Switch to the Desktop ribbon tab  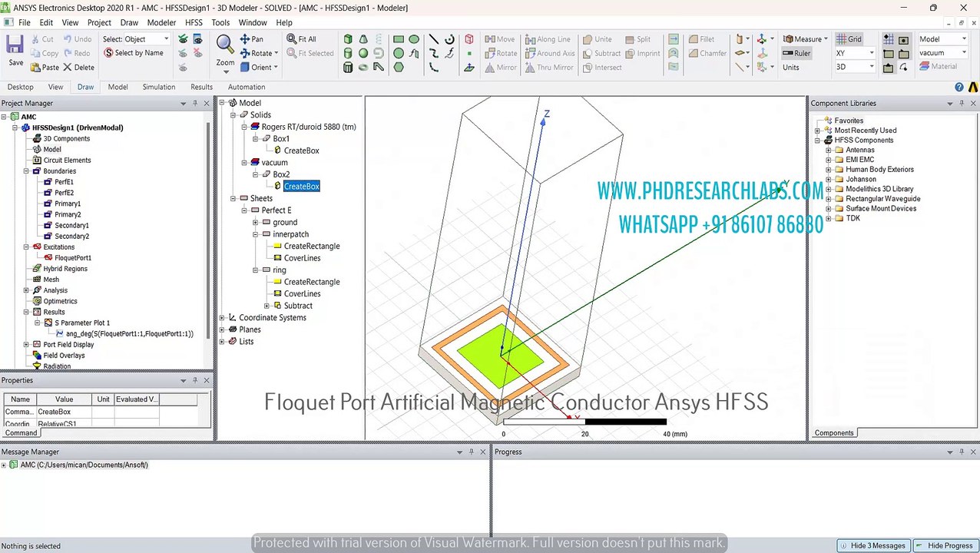tap(21, 88)
